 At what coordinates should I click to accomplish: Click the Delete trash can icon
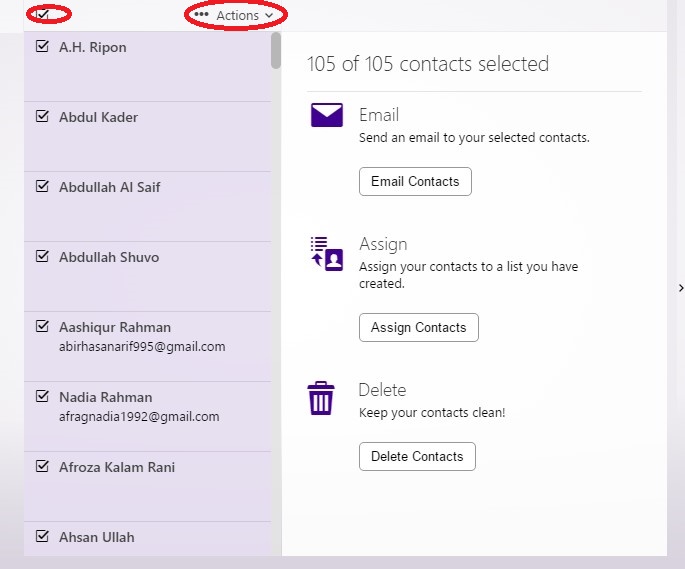(x=321, y=398)
